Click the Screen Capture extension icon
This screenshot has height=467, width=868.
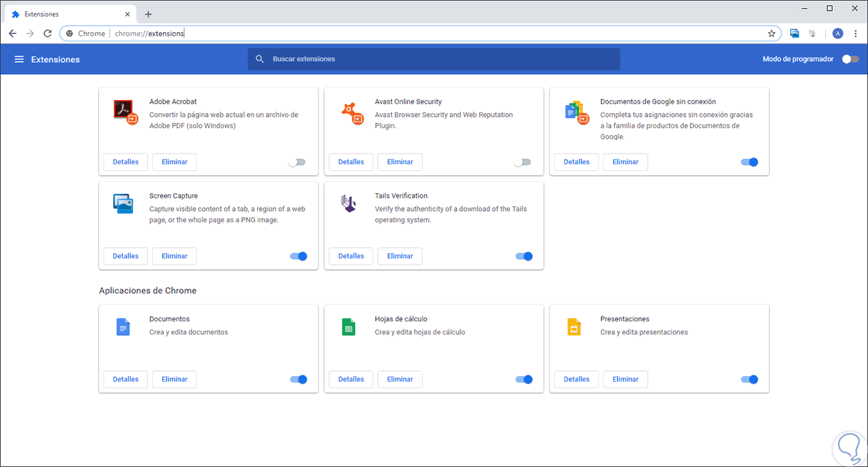[x=124, y=204]
